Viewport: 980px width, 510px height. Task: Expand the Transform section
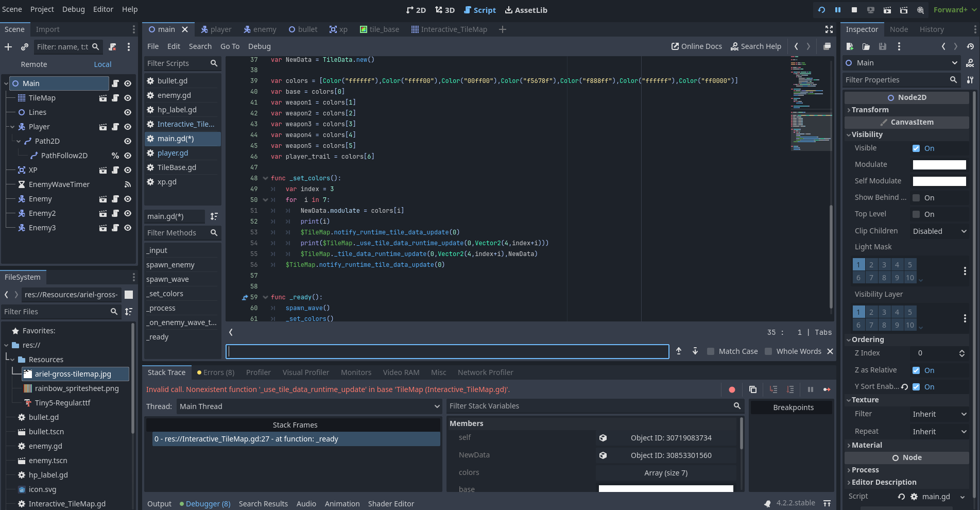[x=870, y=110]
